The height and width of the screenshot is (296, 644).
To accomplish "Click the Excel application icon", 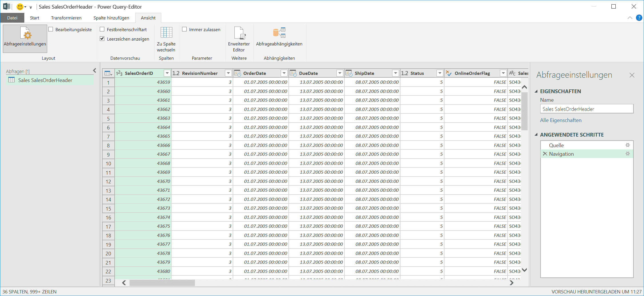I will point(7,6).
